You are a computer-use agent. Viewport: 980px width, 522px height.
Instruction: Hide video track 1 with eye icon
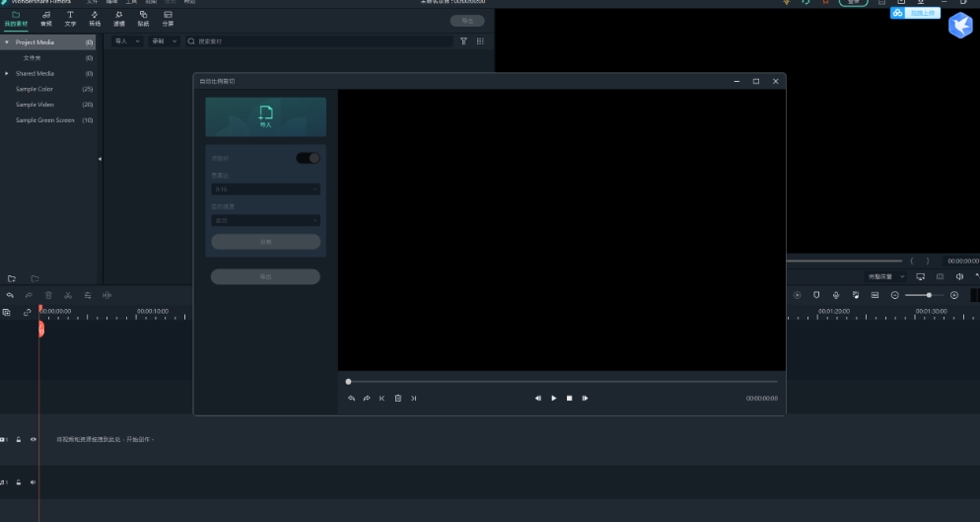click(x=34, y=439)
